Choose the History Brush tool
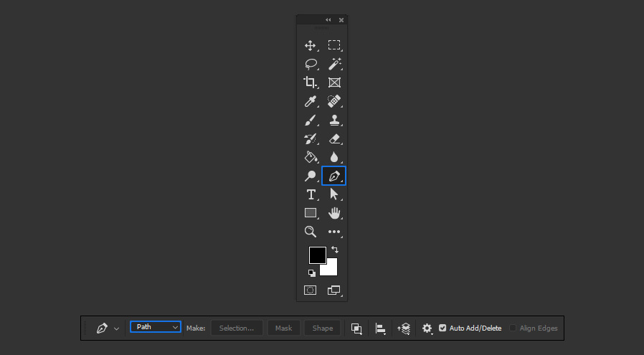Image resolution: width=644 pixels, height=355 pixels. coord(310,139)
